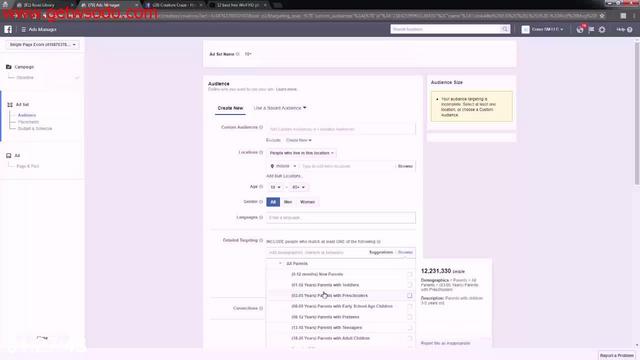Go to Budget & Schedule in sidebar
Image resolution: width=640 pixels, height=360 pixels.
35,129
